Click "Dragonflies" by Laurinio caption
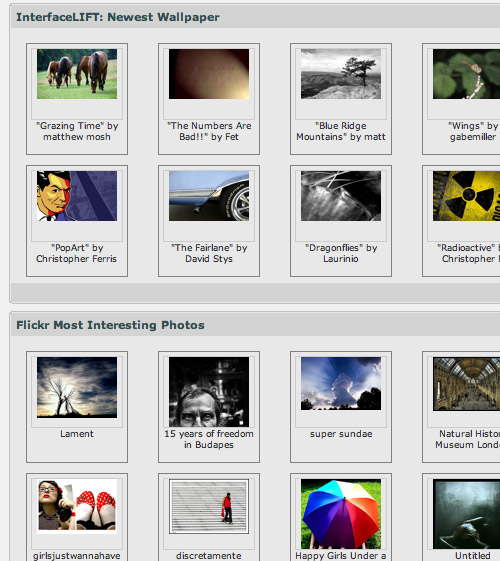The height and width of the screenshot is (561, 500). [341, 253]
